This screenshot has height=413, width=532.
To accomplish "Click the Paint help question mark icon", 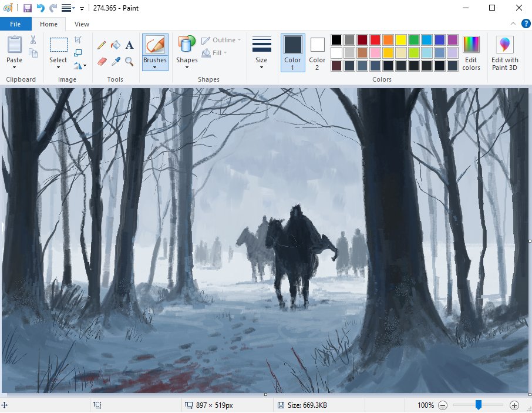I will tap(526, 23).
